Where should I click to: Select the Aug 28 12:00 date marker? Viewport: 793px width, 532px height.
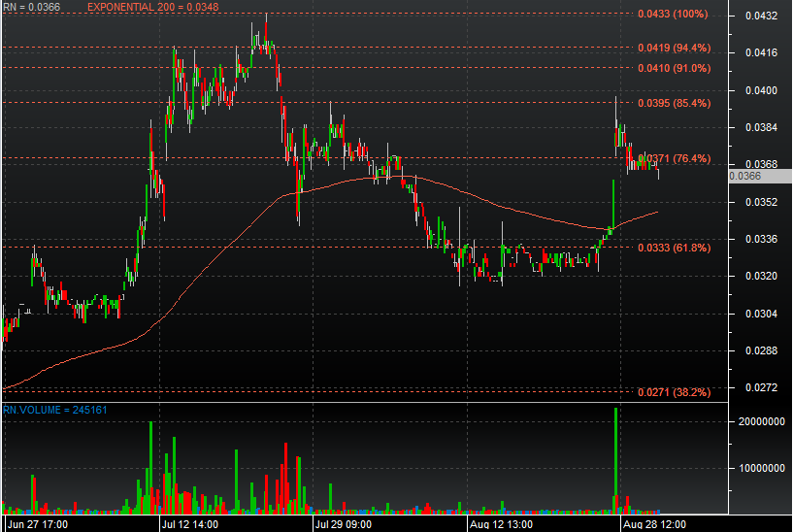coord(653,523)
